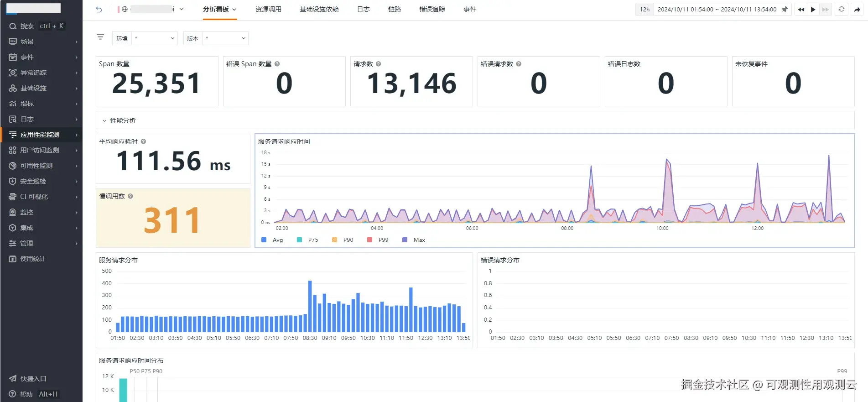
Task: Click help icon next to 慢调用数
Action: (x=130, y=196)
